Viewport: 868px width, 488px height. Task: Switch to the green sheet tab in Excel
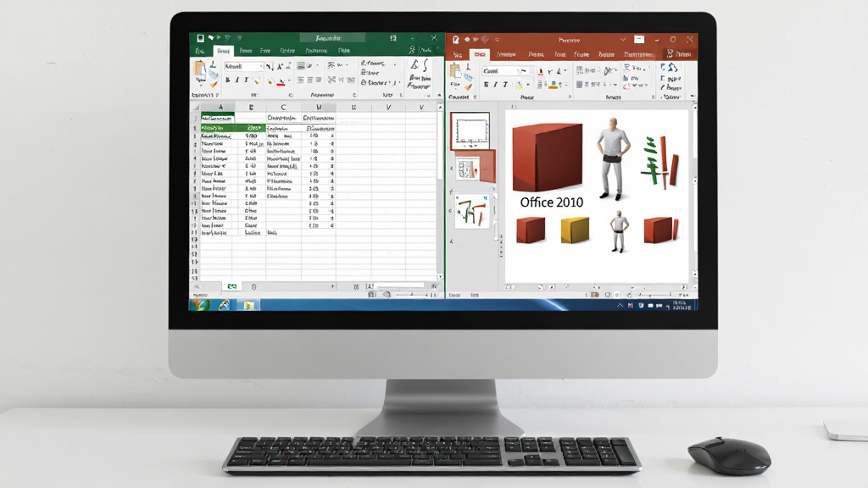(x=232, y=286)
